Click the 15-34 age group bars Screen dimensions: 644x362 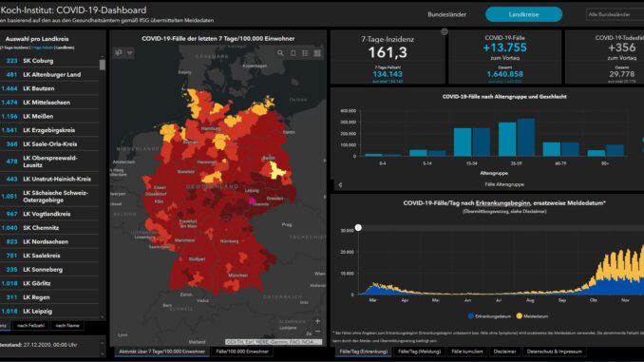point(472,143)
